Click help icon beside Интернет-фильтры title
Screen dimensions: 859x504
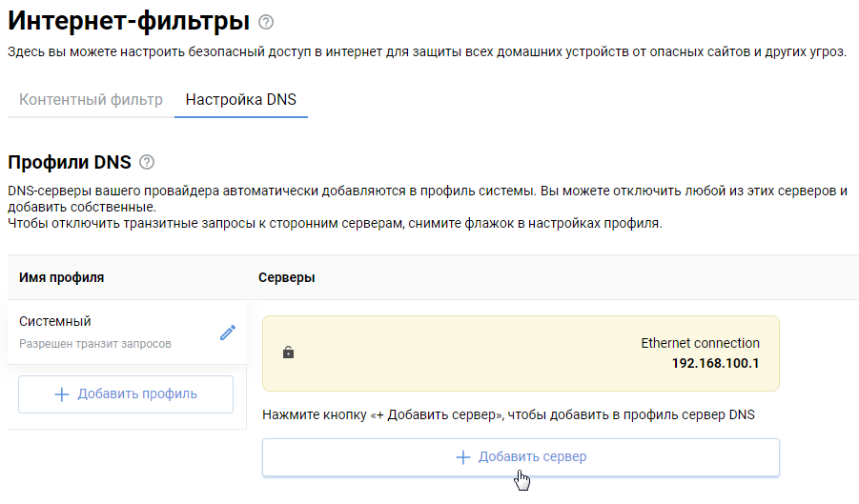point(266,22)
